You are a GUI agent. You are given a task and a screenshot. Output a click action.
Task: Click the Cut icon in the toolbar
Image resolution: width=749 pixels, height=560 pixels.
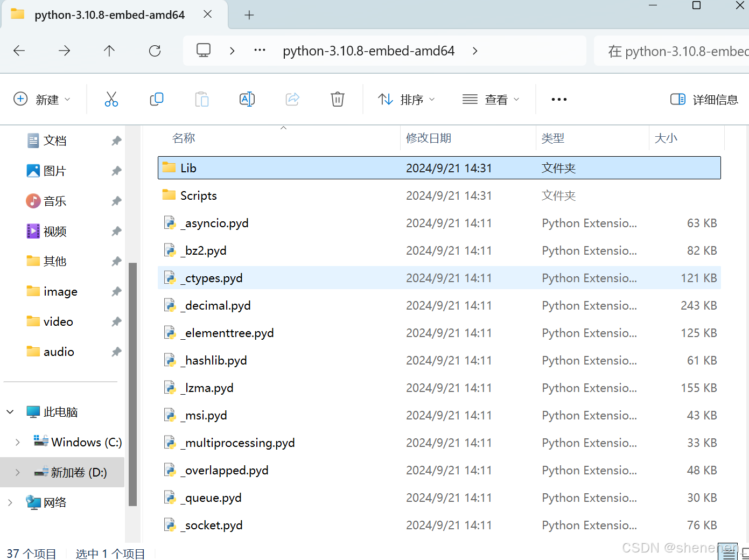pos(111,99)
